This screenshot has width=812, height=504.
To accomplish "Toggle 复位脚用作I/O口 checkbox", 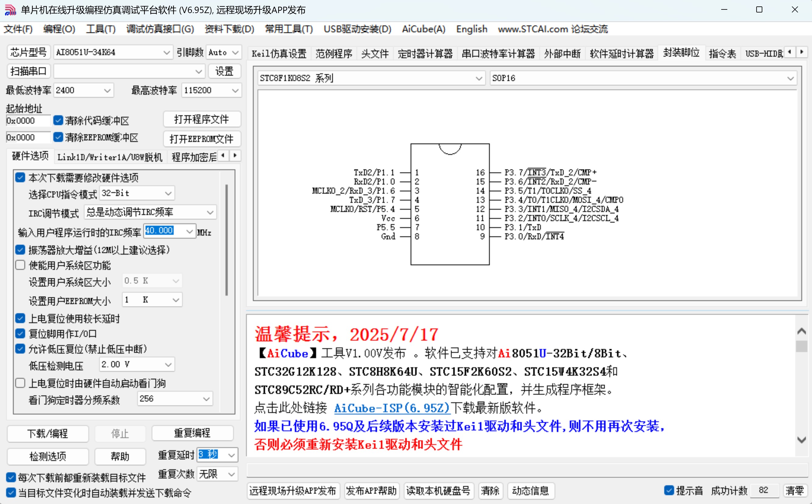I will (x=20, y=333).
